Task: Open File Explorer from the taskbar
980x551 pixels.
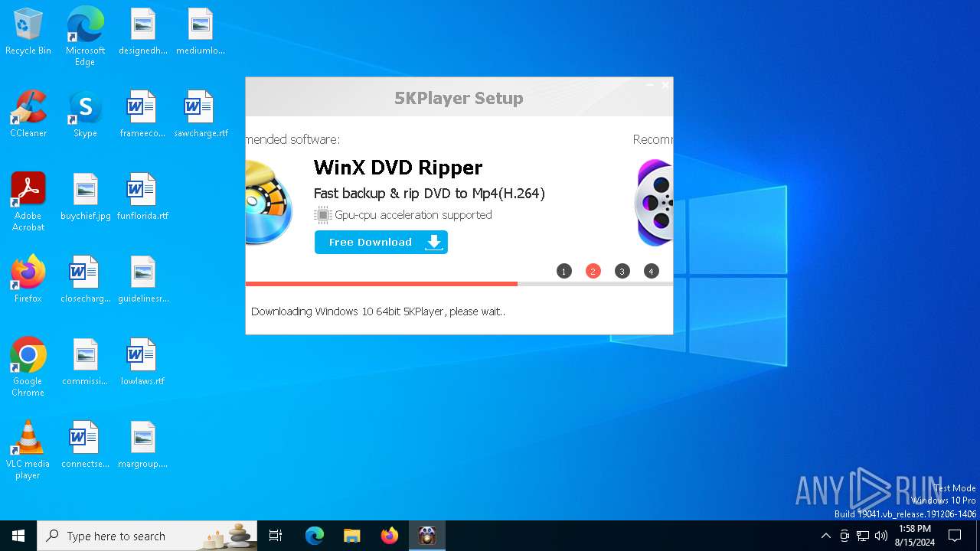Action: 352,536
